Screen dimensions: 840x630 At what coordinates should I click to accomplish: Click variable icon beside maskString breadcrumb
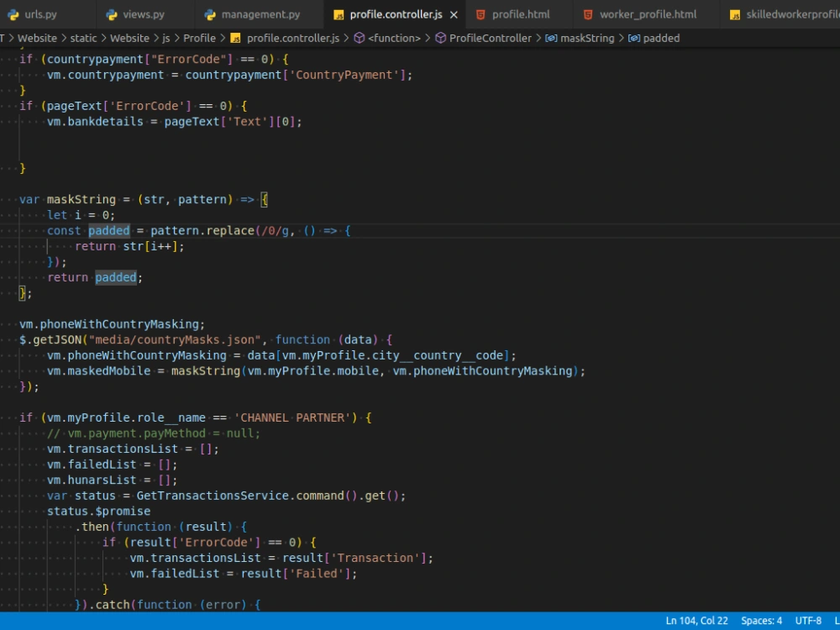[x=551, y=38]
